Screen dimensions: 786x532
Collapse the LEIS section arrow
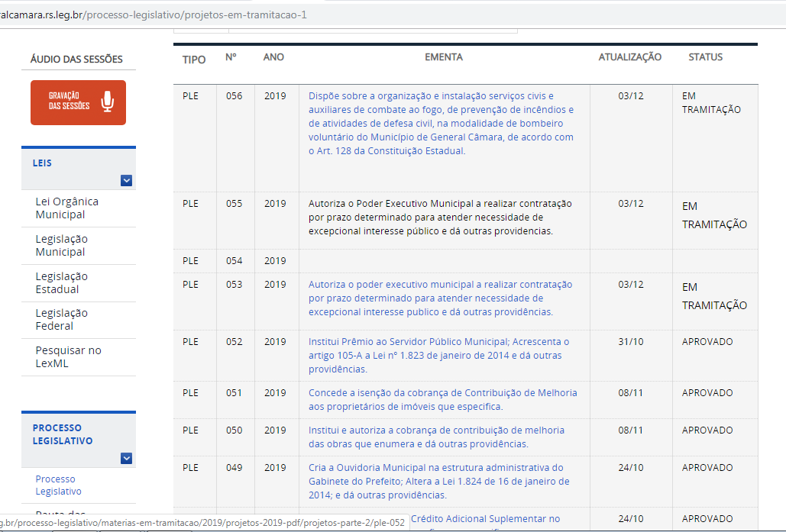127,181
